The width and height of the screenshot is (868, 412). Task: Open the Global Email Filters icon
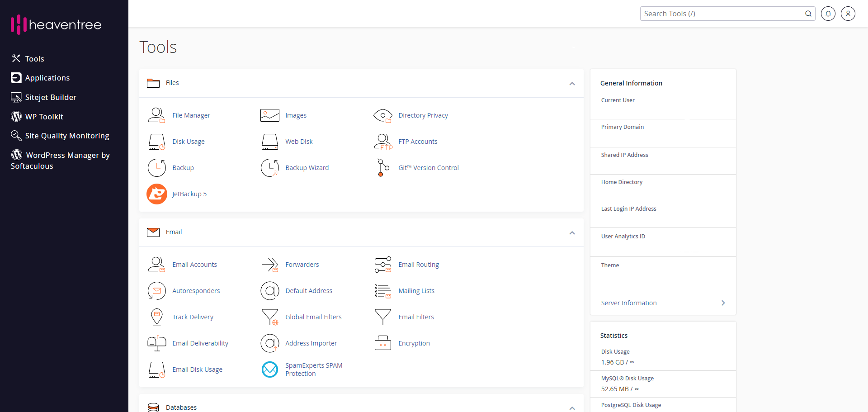(x=270, y=317)
